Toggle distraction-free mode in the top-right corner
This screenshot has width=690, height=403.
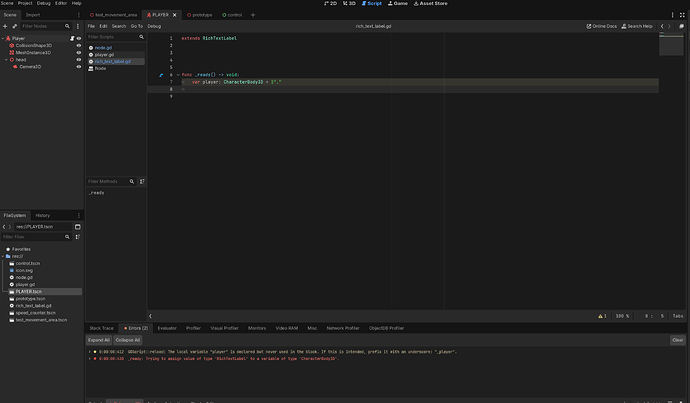[682, 15]
